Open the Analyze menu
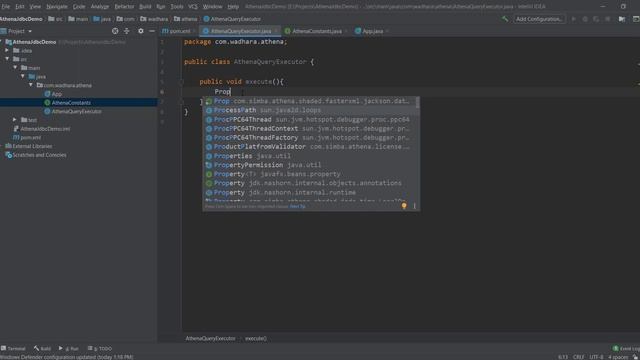The image size is (640, 360). [100, 7]
